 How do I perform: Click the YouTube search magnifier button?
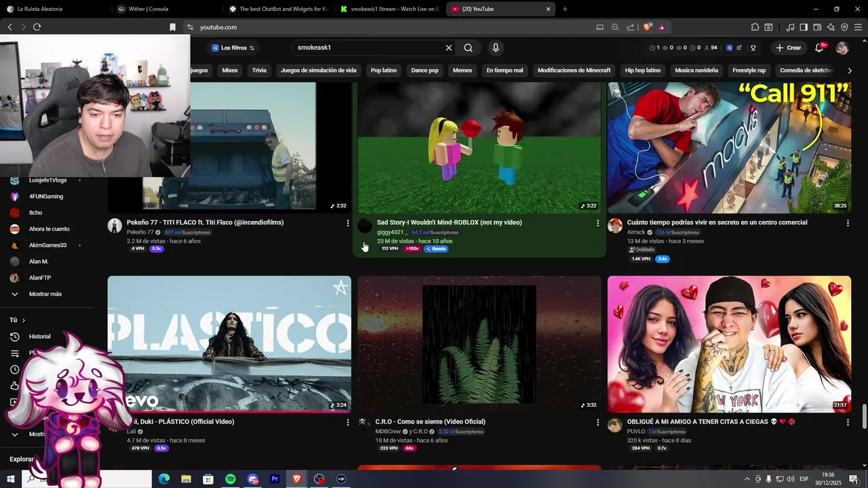coord(468,47)
